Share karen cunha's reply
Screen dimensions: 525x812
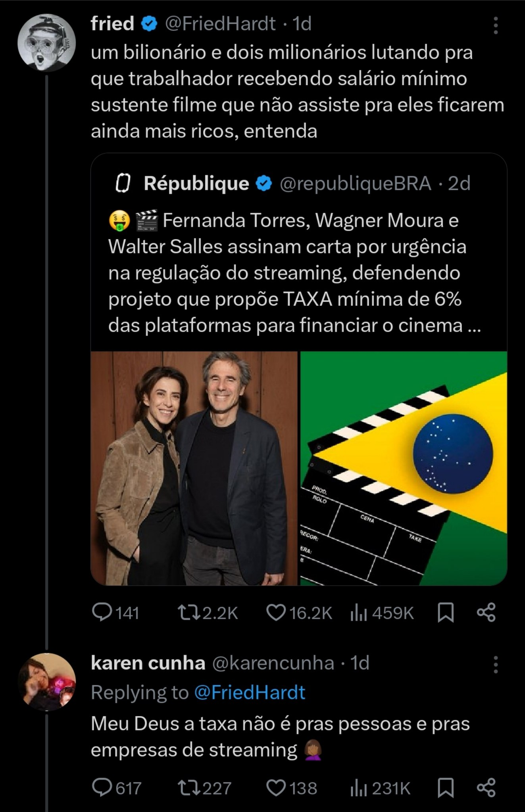486,788
